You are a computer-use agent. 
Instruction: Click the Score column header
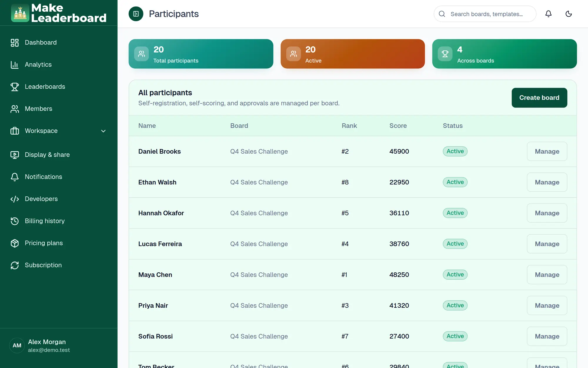pos(398,126)
